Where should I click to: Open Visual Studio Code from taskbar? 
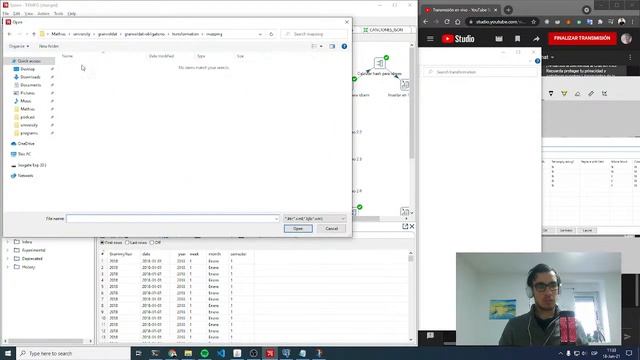221,353
